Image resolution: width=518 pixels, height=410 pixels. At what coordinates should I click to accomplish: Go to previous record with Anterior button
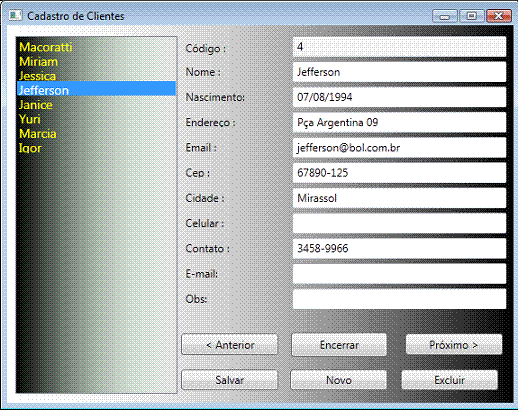pos(229,345)
